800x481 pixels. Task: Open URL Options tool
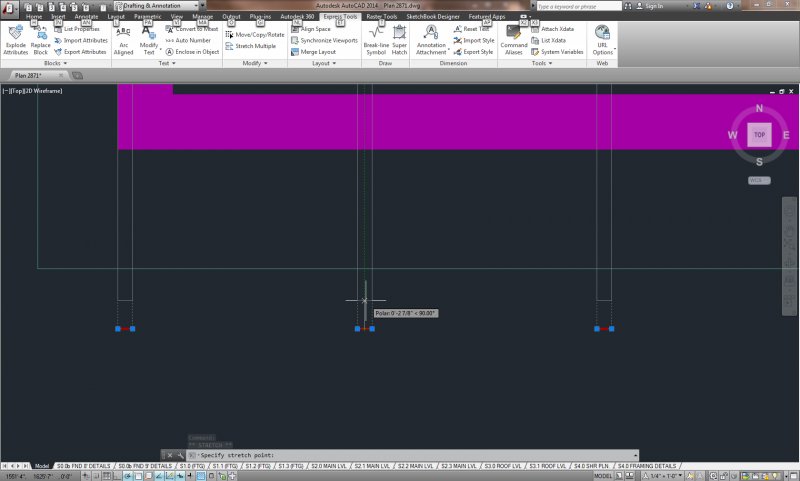click(x=603, y=40)
